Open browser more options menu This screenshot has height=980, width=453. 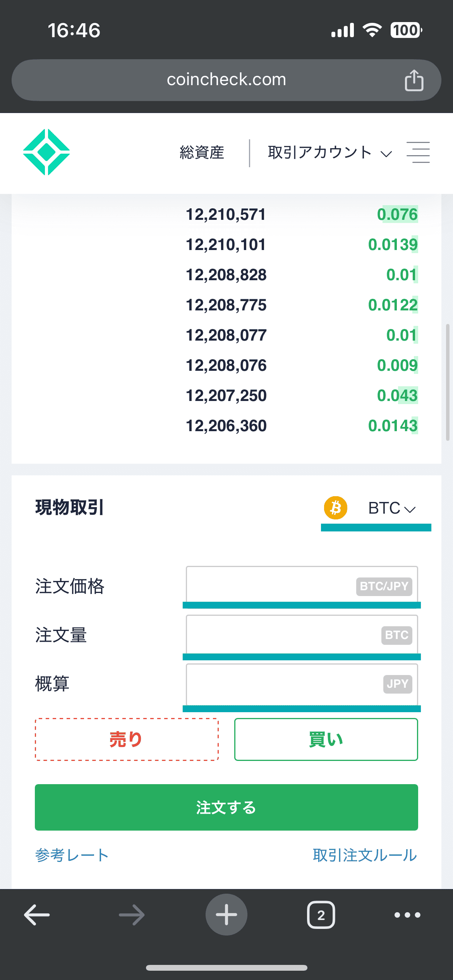pos(407,915)
